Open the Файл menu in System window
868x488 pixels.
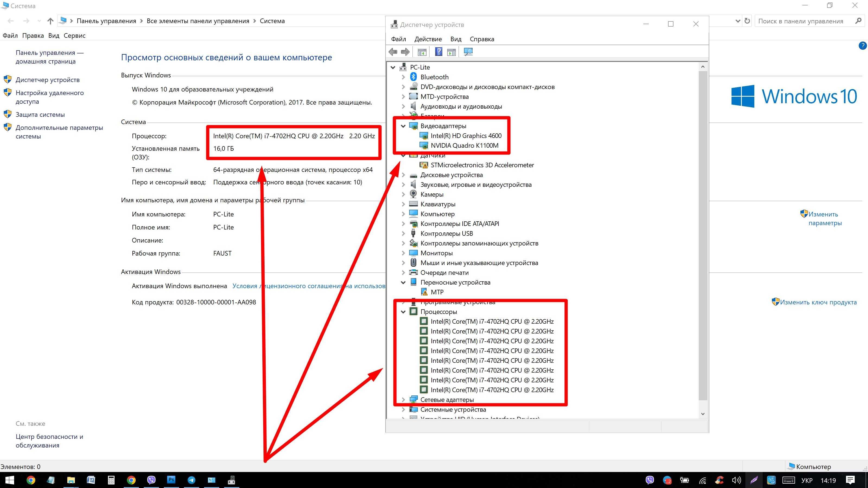10,35
